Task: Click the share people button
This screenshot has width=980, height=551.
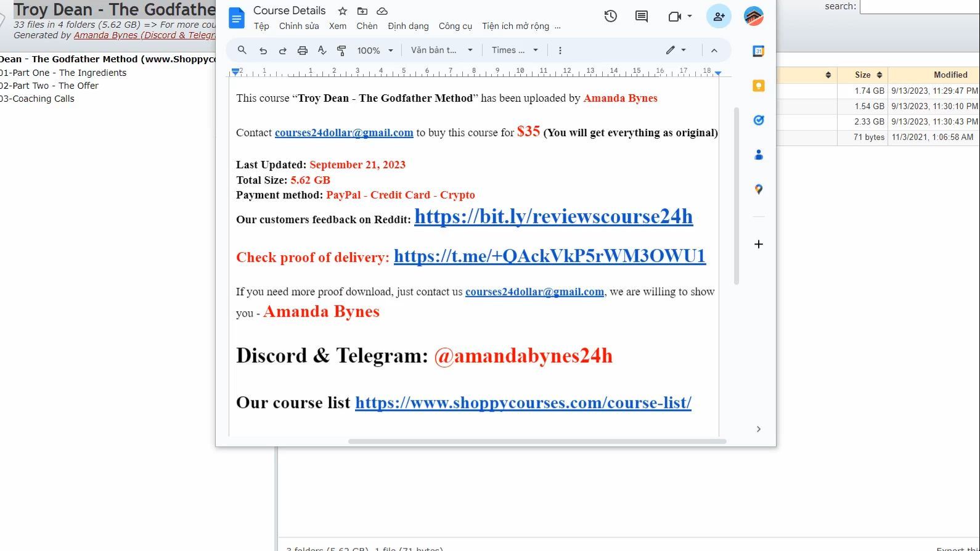Action: click(719, 17)
